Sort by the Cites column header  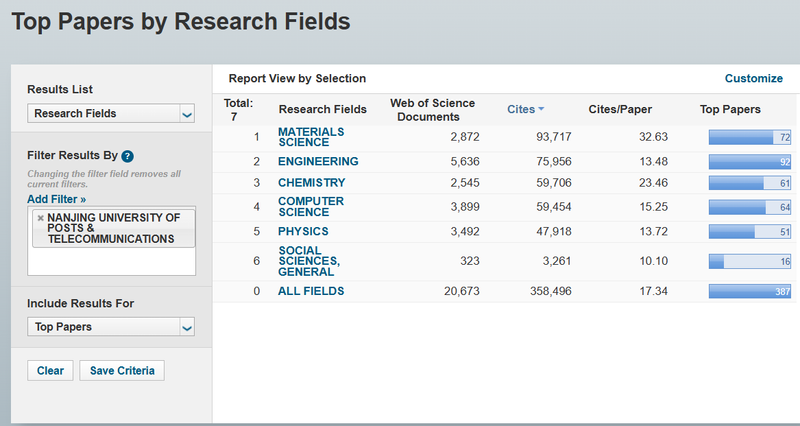point(520,109)
